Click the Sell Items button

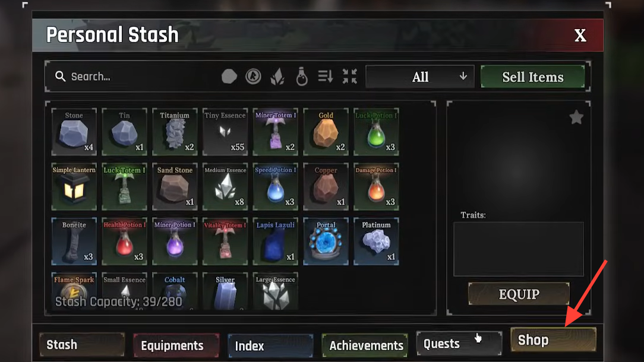coord(533,77)
